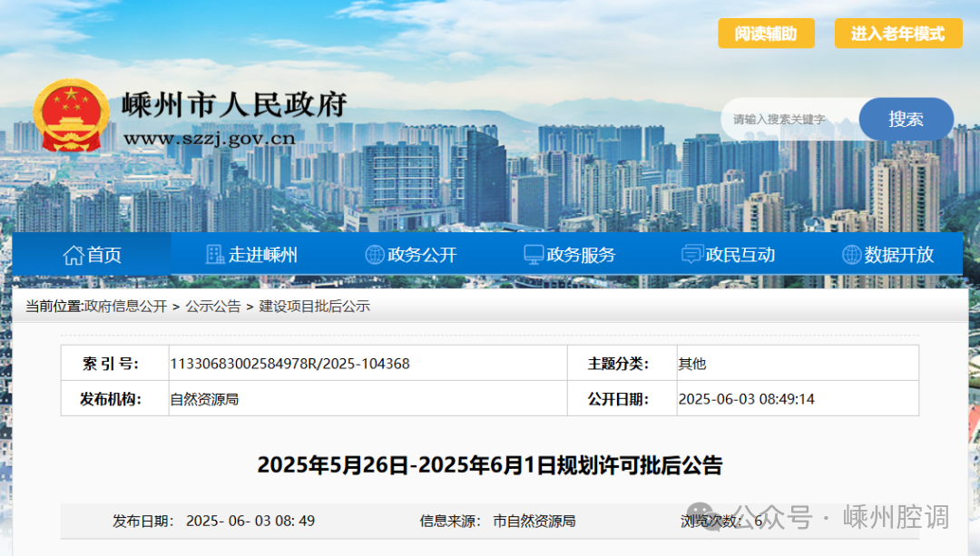Click the globe icon beside 政务公开

pyautogui.click(x=375, y=255)
